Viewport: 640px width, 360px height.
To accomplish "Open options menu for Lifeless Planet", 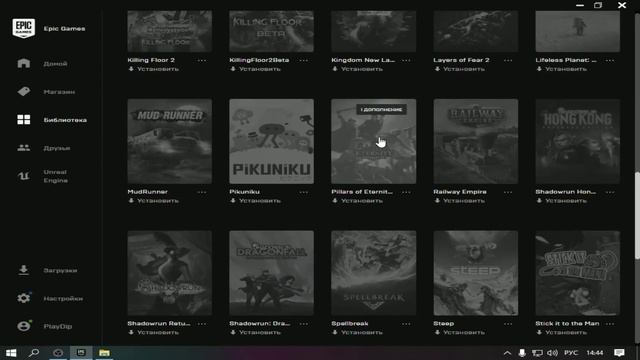I will coord(610,60).
